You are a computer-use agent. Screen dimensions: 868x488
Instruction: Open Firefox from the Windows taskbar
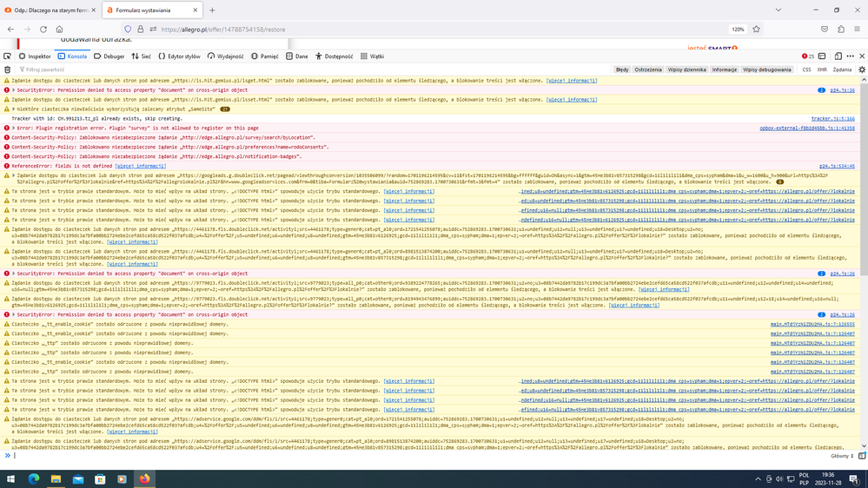(x=144, y=478)
